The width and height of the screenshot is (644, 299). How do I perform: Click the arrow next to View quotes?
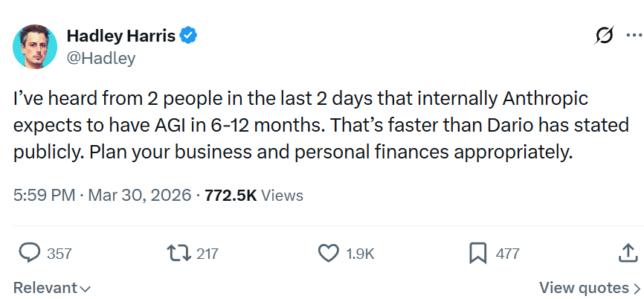(637, 289)
